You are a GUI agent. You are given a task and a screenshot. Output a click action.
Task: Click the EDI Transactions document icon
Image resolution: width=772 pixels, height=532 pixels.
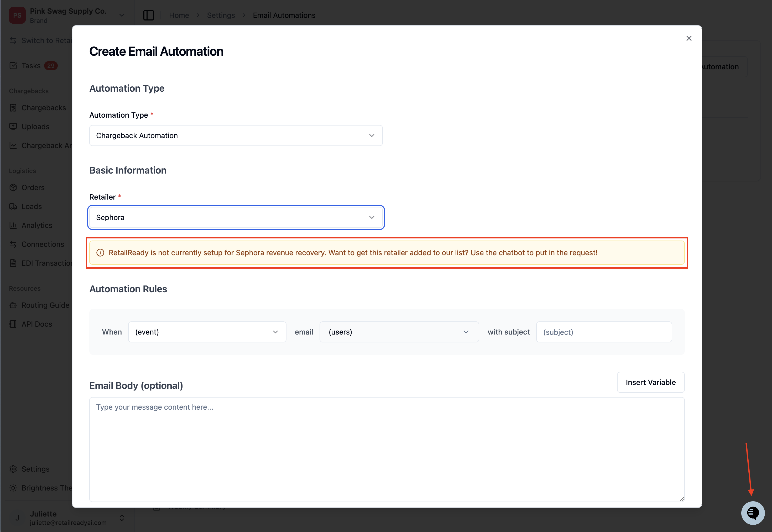pyautogui.click(x=13, y=263)
